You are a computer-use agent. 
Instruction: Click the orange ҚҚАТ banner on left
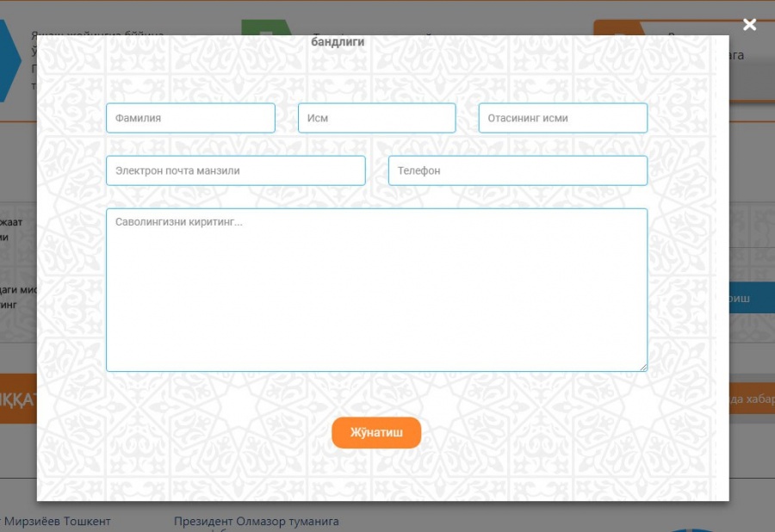[x=17, y=400]
